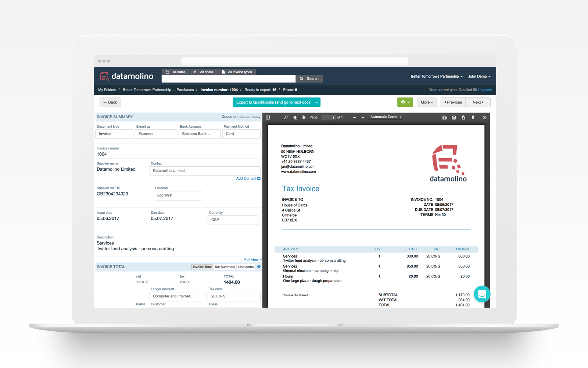This screenshot has width=588, height=368.
Task: Click the invoice number value 1004
Action: pyautogui.click(x=102, y=154)
